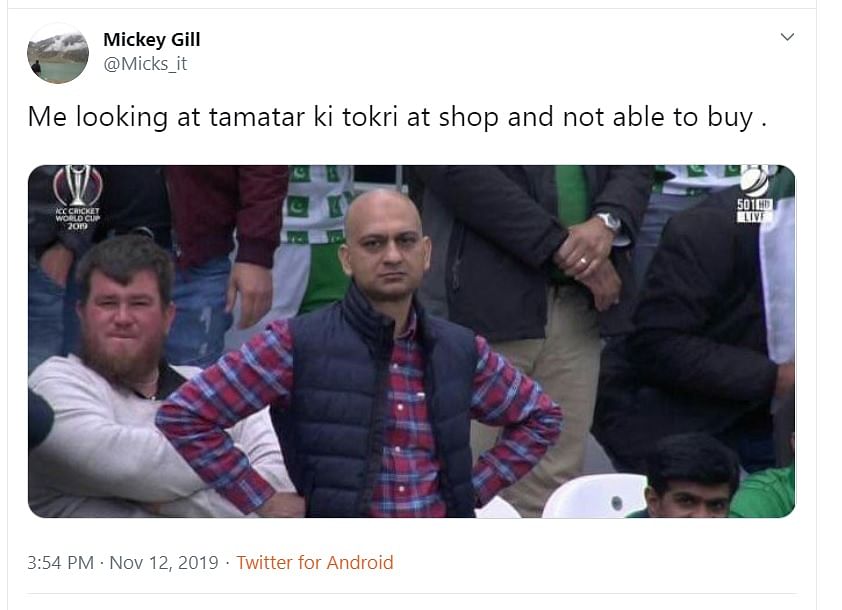This screenshot has width=842, height=610.
Task: Click the white stadium seat in the image
Action: tap(595, 497)
